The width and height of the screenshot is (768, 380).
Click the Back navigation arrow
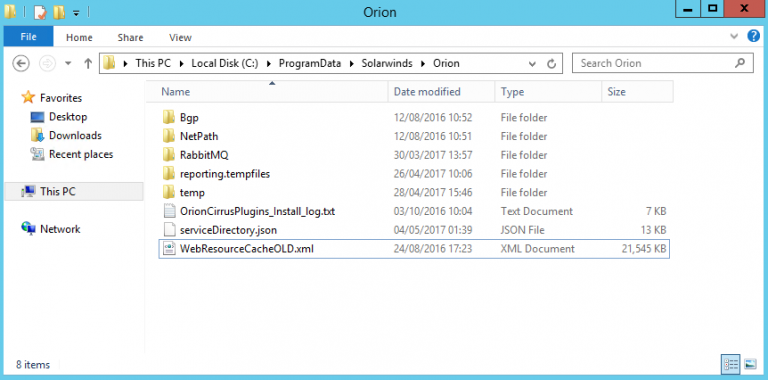(21, 63)
